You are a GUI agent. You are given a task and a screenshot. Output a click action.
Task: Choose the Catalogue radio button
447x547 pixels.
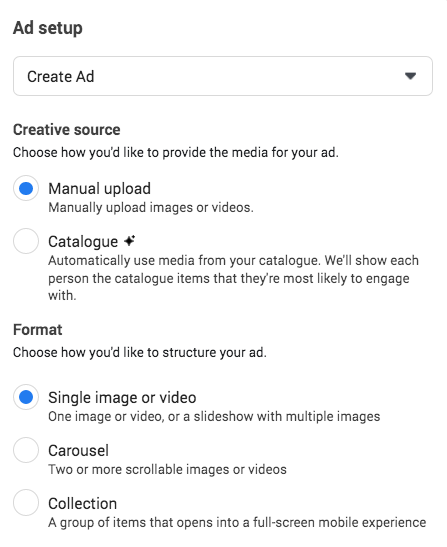tap(26, 241)
